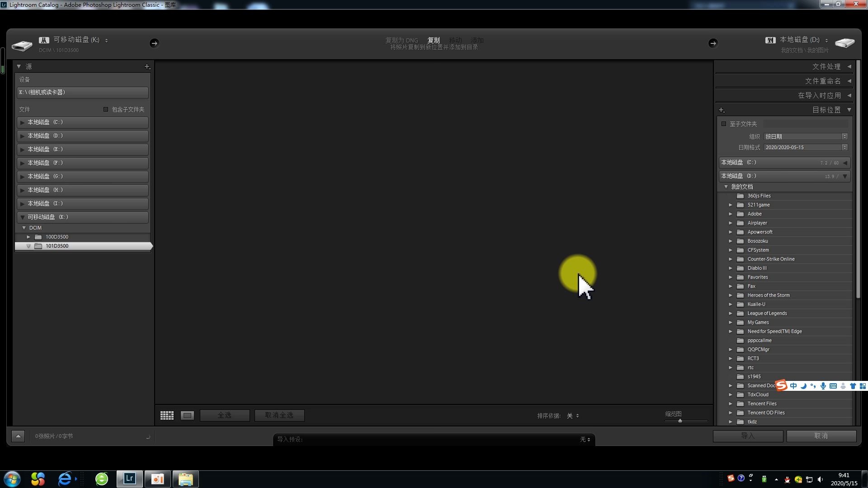
Task: Click the Windows Start button
Action: point(12,479)
